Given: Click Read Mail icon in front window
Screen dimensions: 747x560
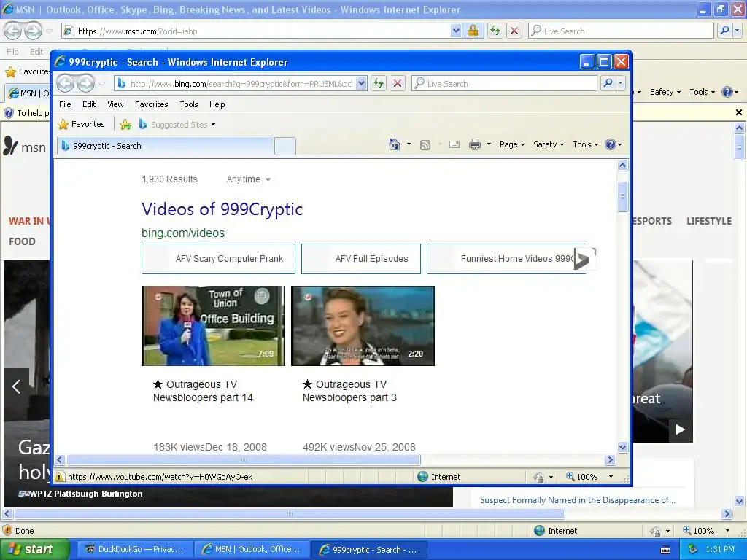Looking at the screenshot, I should point(454,144).
